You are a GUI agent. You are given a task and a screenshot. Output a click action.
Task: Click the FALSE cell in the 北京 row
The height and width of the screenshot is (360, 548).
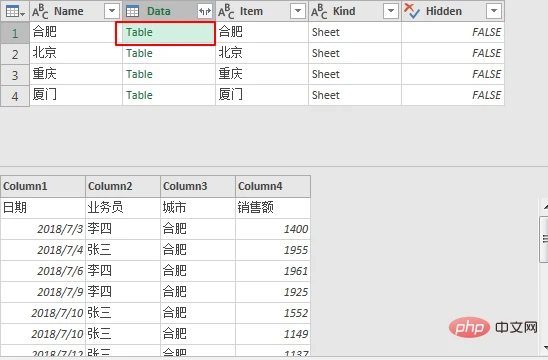(x=453, y=53)
